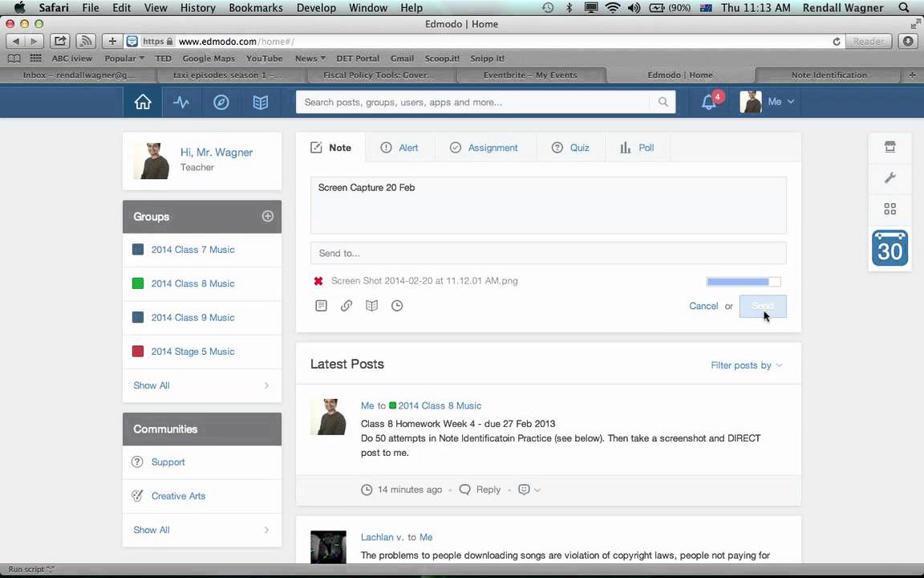Switch to the Alert tab
This screenshot has height=578, width=924.
click(x=399, y=148)
